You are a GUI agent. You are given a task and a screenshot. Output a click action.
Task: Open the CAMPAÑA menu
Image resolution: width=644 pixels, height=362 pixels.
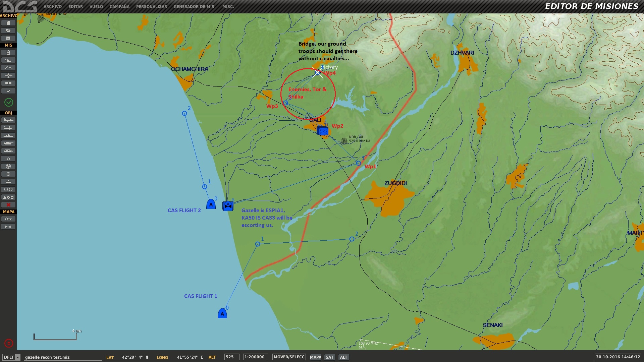tap(119, 7)
